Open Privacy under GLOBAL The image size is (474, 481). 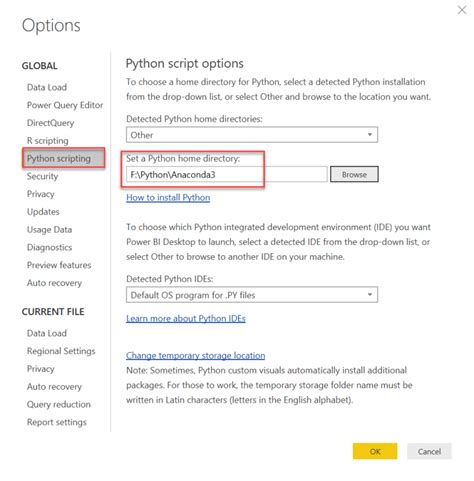40,194
